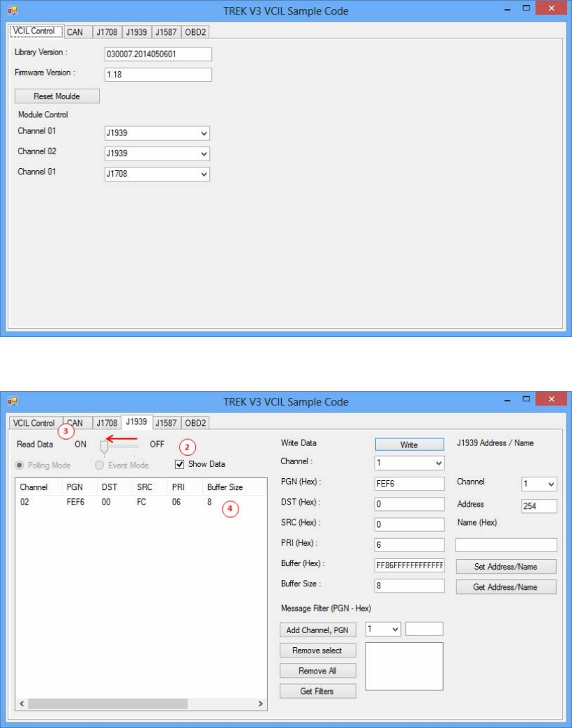Click the Remove All button
Viewport: 572px width, 728px height.
pyautogui.click(x=318, y=671)
